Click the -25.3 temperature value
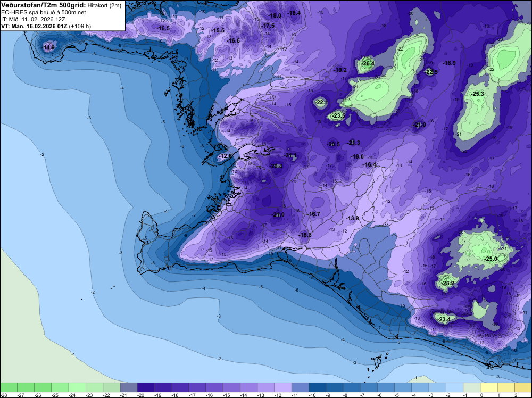The image size is (532, 398). [477, 94]
